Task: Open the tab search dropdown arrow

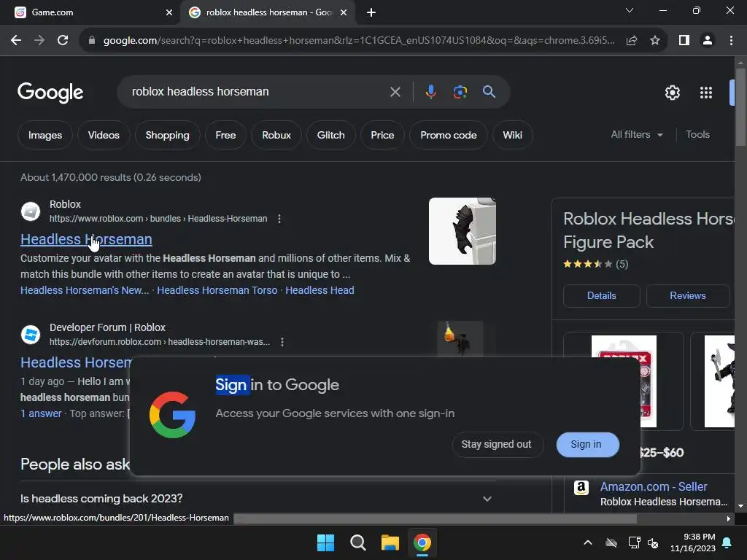Action: [630, 10]
